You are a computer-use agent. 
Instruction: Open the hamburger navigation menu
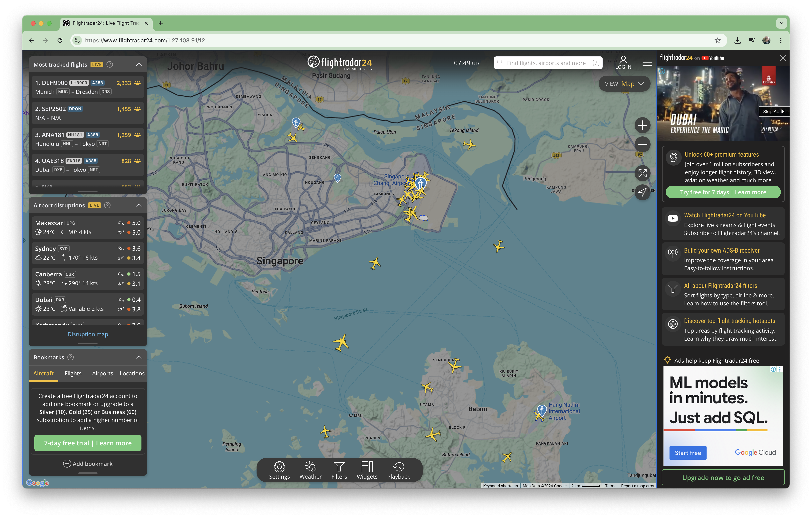coord(647,63)
